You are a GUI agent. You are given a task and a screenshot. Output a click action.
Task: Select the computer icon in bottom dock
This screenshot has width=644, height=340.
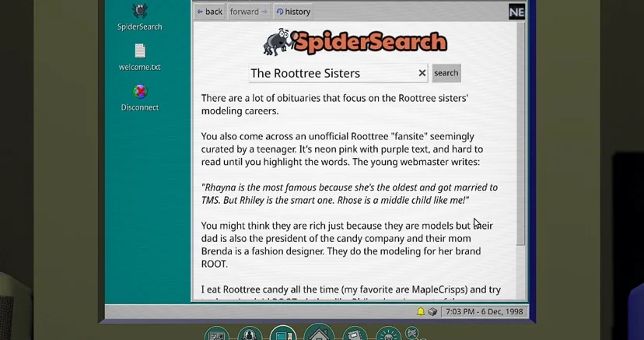click(x=283, y=335)
